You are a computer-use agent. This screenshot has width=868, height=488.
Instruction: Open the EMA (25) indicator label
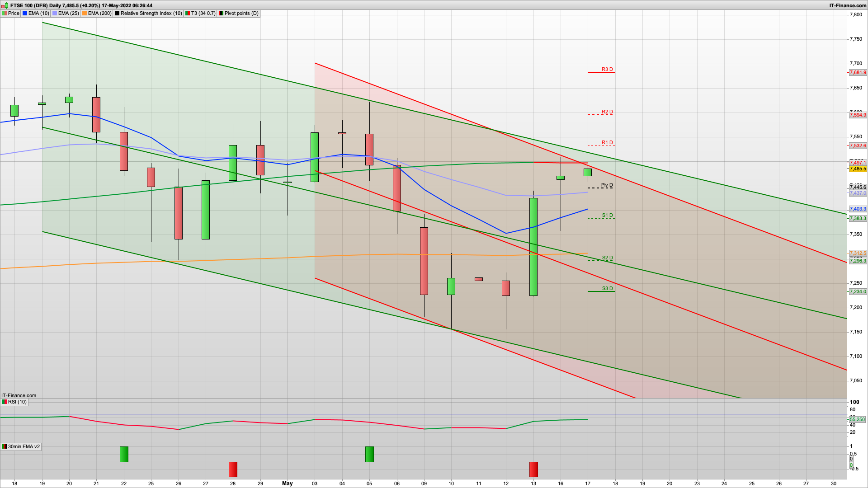click(68, 13)
